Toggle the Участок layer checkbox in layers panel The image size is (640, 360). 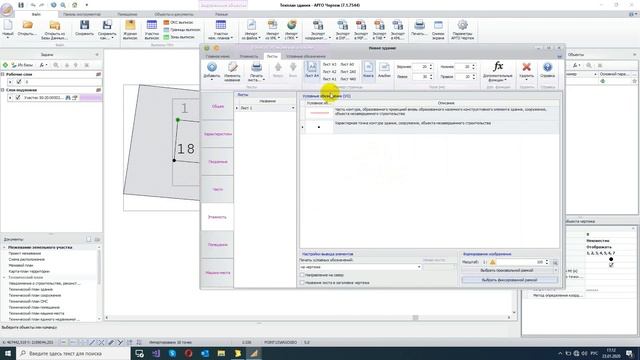(x=18, y=98)
